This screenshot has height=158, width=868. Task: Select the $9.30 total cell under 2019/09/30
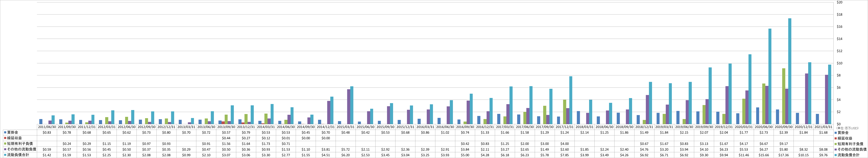pyautogui.click(x=704, y=155)
